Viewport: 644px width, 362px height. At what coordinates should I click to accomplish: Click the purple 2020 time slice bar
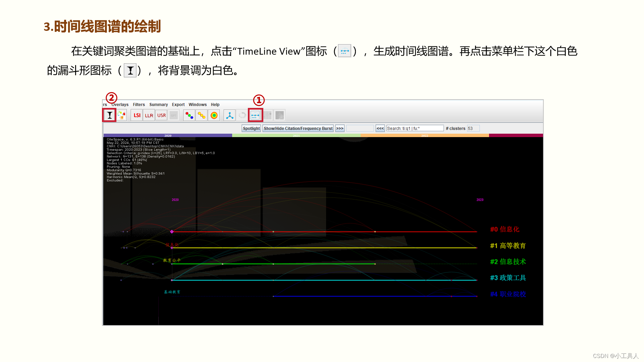[x=168, y=135]
